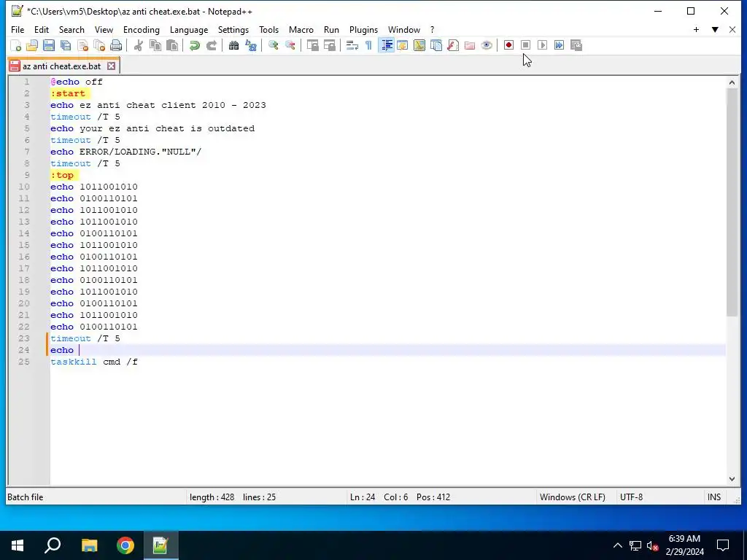
Task: Click the Close document toolbar icon
Action: [x=82, y=45]
